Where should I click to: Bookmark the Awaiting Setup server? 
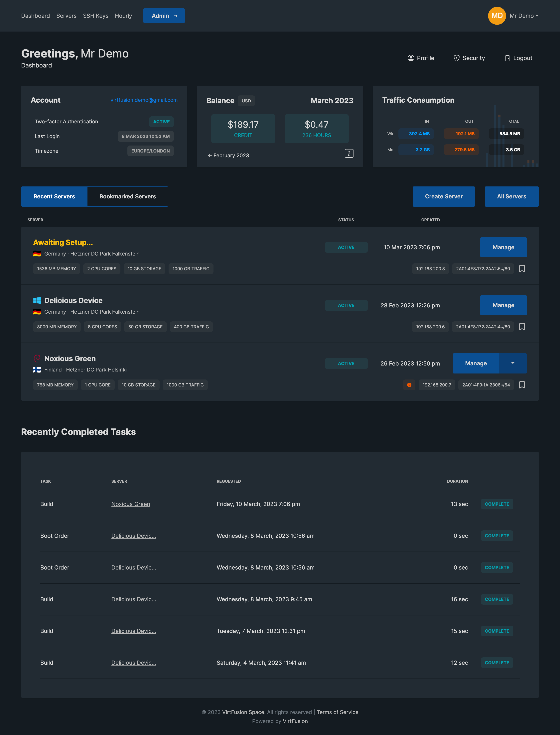522,268
